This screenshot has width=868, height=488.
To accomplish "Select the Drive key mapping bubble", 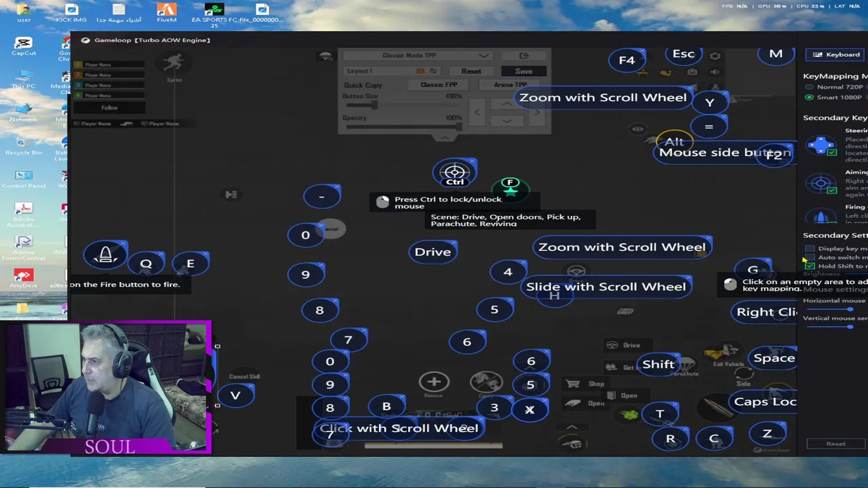I will pyautogui.click(x=433, y=252).
